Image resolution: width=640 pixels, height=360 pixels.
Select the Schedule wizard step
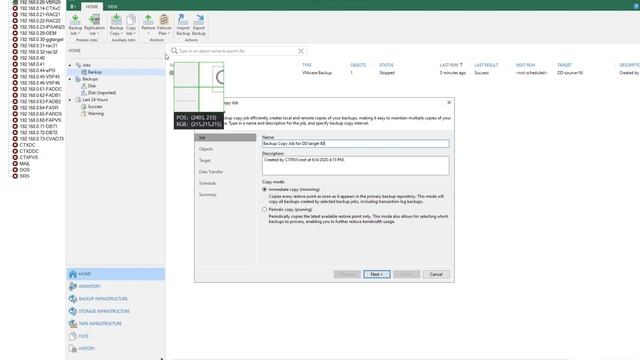[x=207, y=183]
